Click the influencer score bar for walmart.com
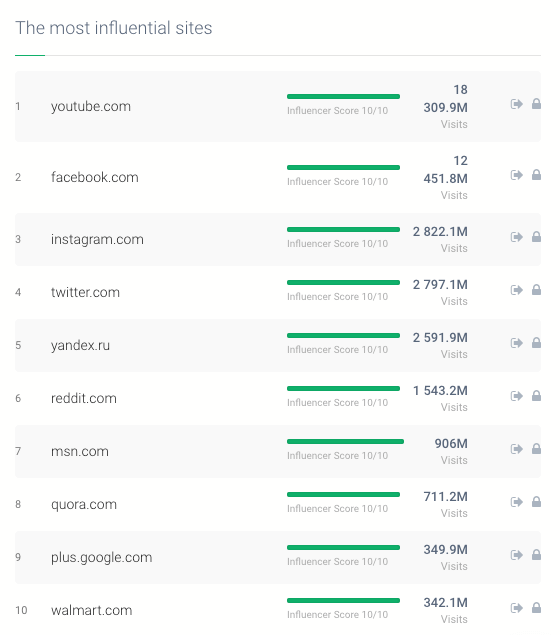The width and height of the screenshot is (560, 635). [343, 601]
